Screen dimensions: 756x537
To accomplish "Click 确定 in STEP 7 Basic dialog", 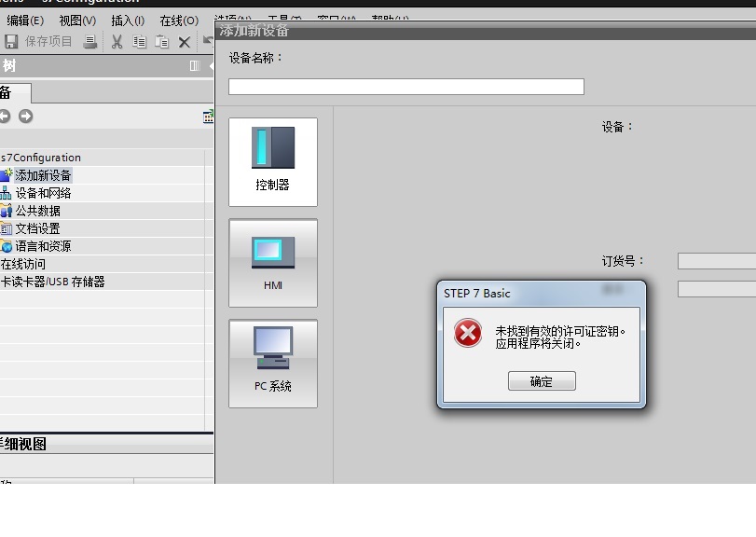I will coord(542,381).
